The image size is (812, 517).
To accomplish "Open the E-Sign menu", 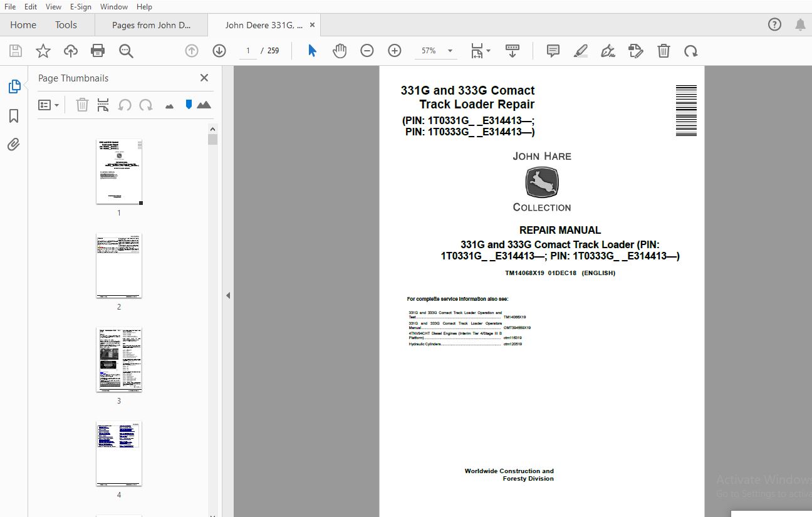I will coord(80,6).
